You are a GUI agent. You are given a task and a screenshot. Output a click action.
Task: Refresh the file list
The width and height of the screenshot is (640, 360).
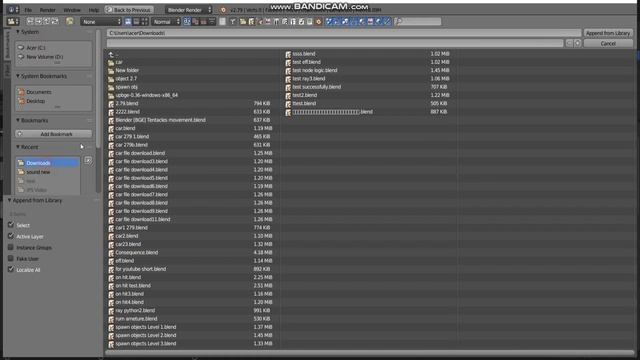[55, 21]
